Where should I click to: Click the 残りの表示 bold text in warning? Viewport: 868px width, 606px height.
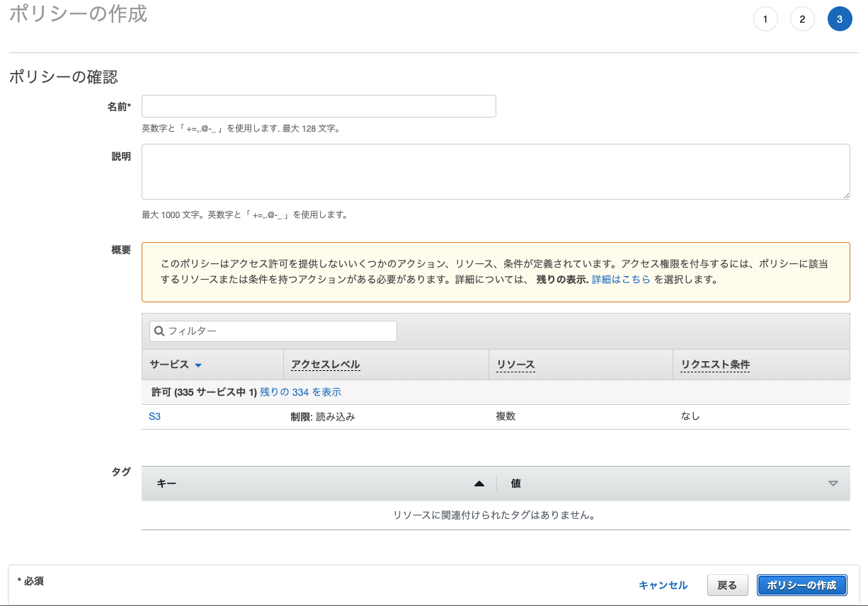[562, 280]
